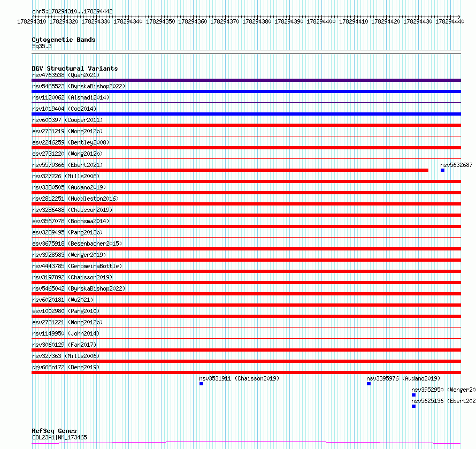Select nsv3395976 (Audano2019) label

403,378
